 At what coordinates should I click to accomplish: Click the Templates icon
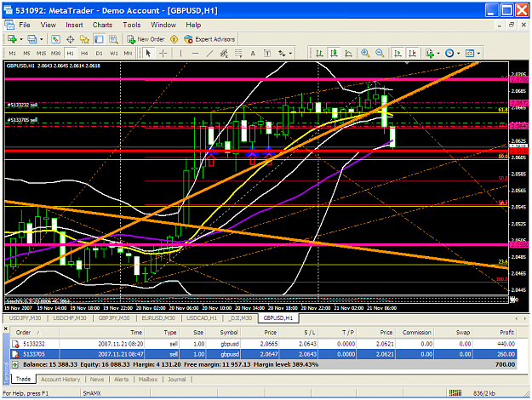click(470, 54)
